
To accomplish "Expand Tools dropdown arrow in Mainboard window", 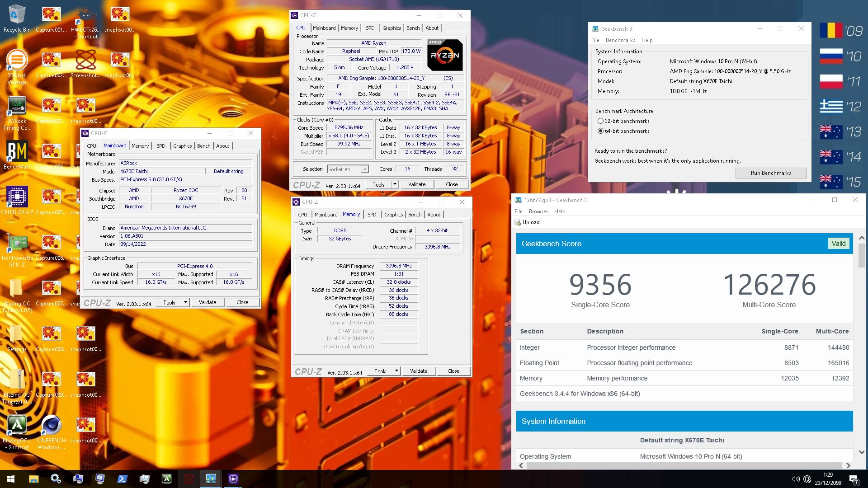I will [x=185, y=302].
